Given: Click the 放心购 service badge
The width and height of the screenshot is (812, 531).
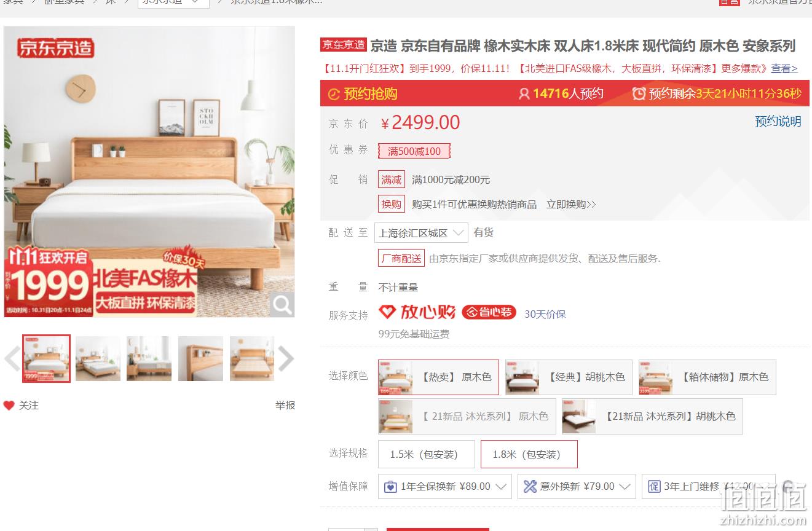Looking at the screenshot, I should point(417,312).
